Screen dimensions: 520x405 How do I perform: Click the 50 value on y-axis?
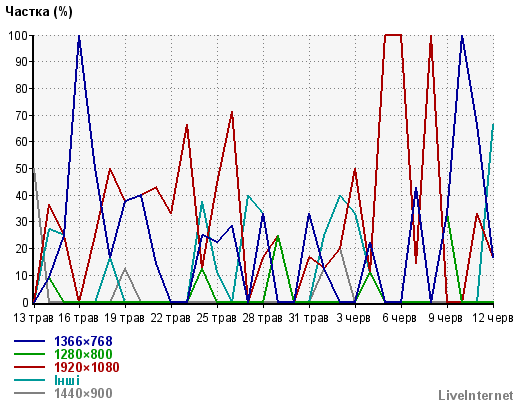tap(22, 169)
